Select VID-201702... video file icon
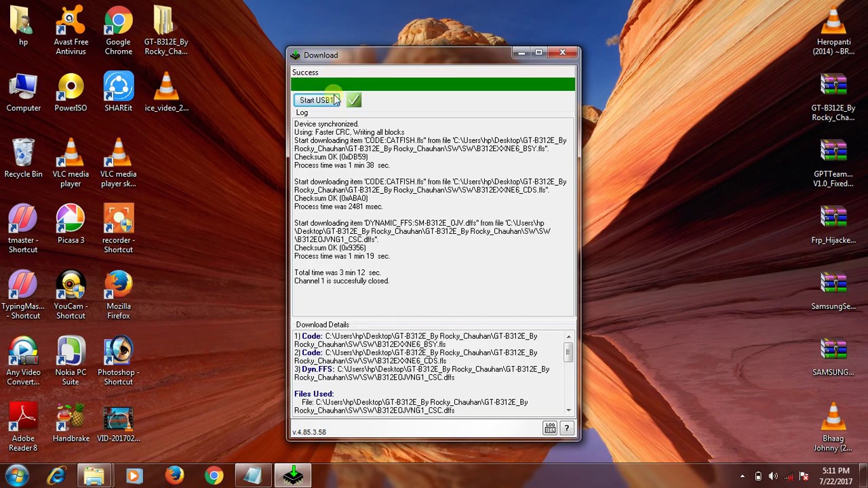The image size is (868, 488). (x=118, y=422)
